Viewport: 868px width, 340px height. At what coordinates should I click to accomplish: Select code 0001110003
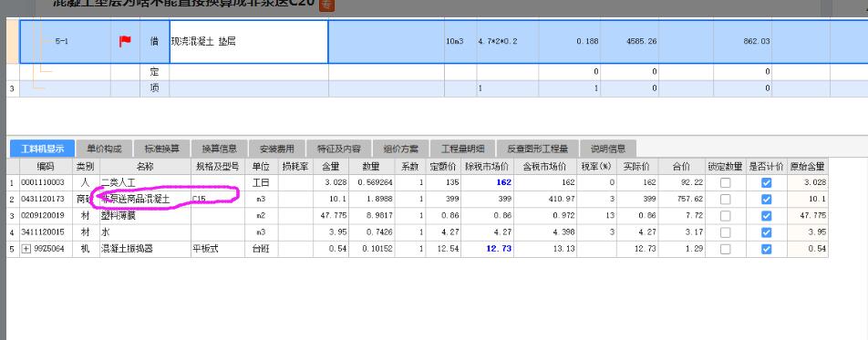46,182
